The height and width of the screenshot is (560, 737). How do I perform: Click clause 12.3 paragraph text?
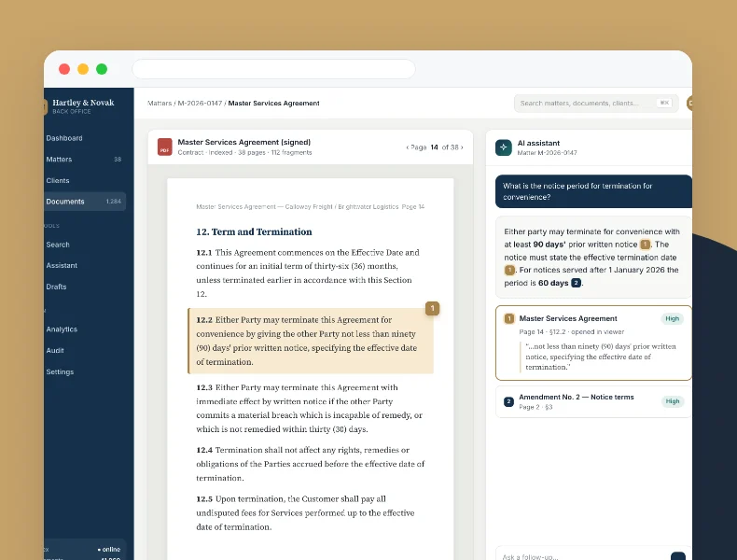(x=310, y=408)
